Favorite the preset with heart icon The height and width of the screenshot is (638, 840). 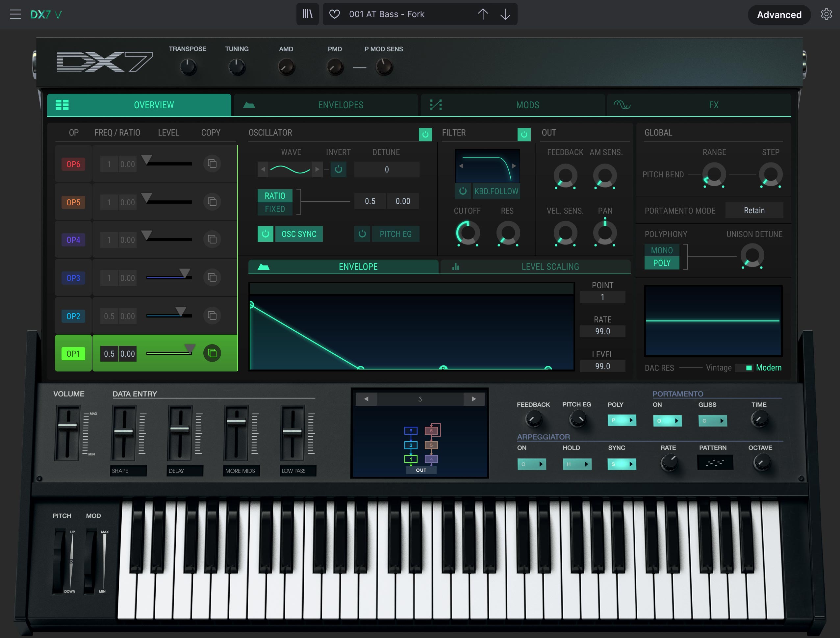(x=334, y=14)
